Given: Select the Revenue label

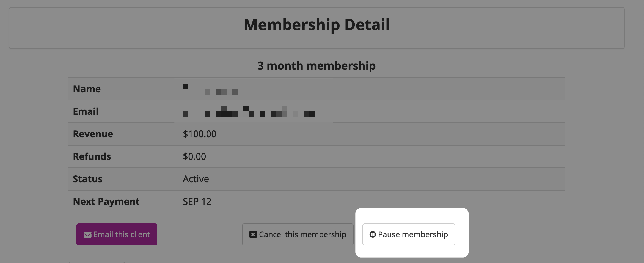Looking at the screenshot, I should click(93, 134).
